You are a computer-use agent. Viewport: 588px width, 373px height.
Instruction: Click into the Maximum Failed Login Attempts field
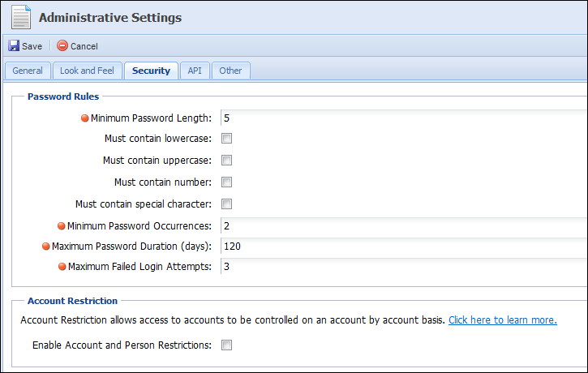tap(404, 267)
